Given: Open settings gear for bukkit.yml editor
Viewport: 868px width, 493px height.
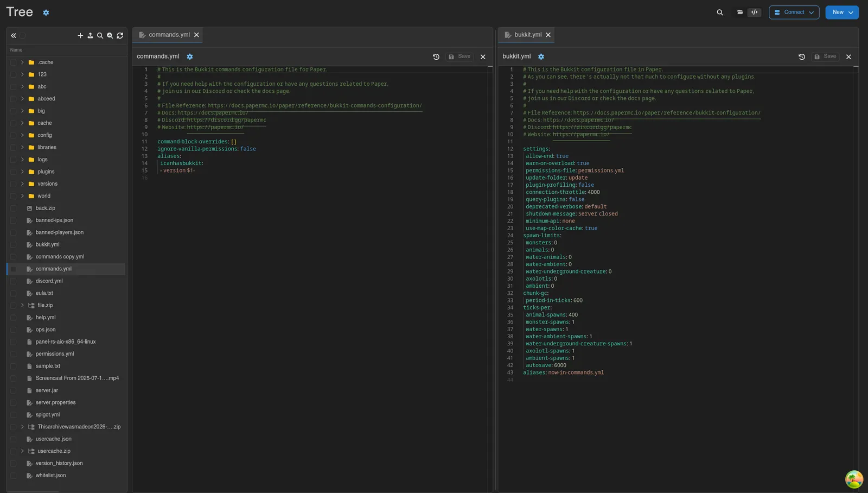Looking at the screenshot, I should point(541,56).
